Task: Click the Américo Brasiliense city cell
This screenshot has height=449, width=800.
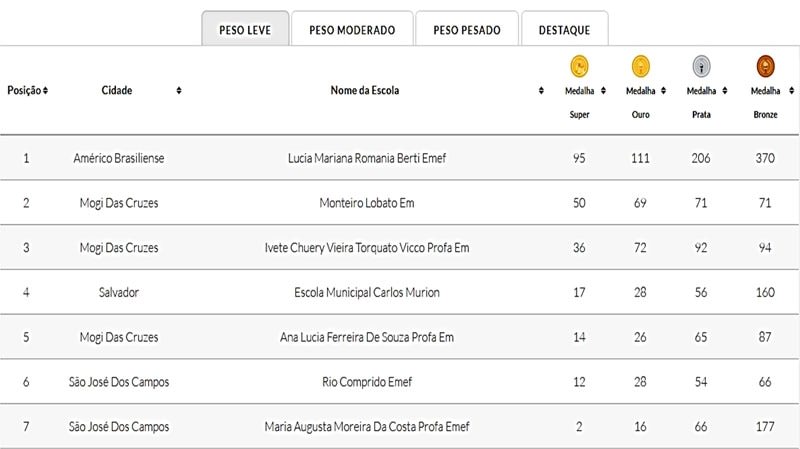Action: pos(119,158)
